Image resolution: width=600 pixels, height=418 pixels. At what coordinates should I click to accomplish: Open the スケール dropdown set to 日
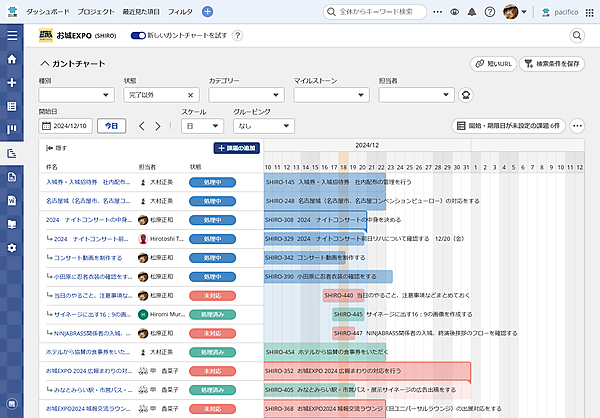[x=203, y=127]
